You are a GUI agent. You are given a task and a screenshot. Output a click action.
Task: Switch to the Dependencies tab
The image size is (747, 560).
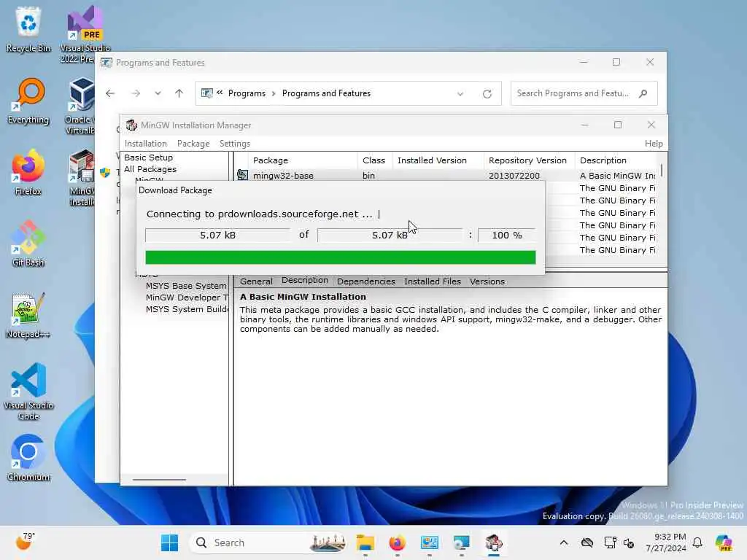point(366,281)
